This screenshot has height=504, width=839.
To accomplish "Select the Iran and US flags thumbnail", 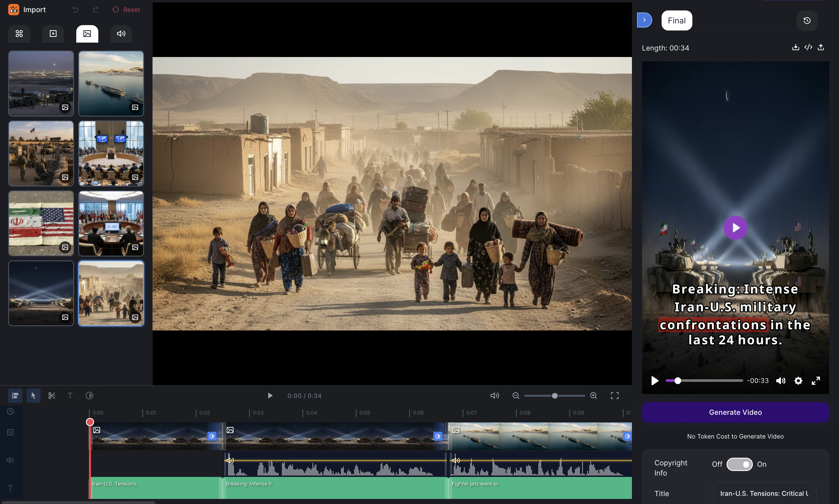I will [41, 223].
